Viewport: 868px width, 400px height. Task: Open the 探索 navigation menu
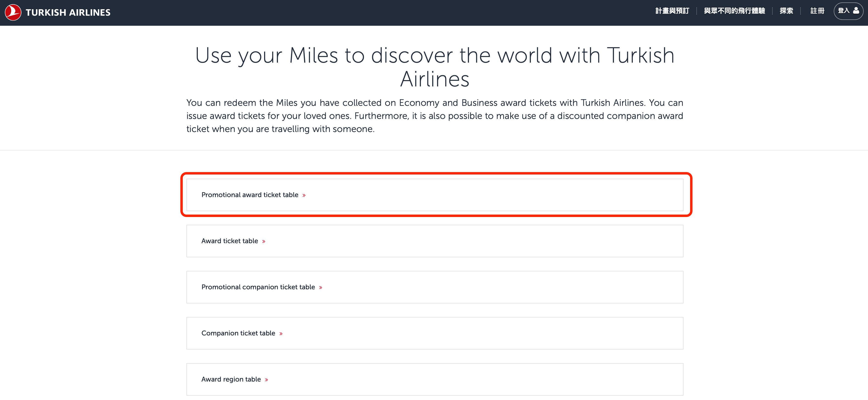point(786,11)
